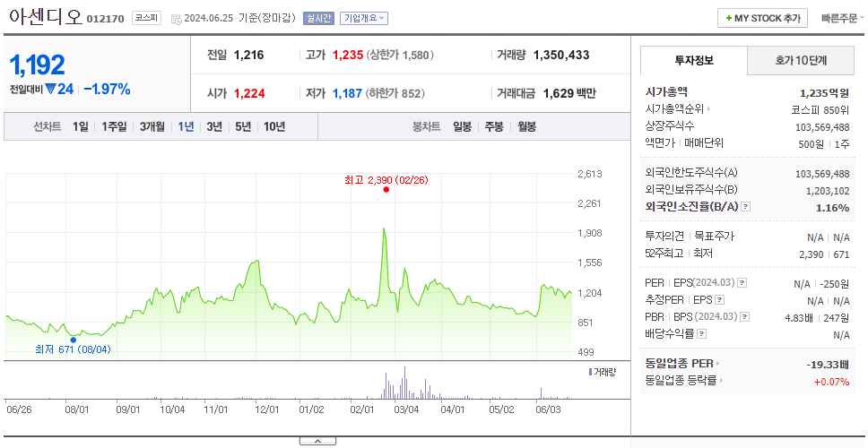Click the purple 거래량 legend marker
This screenshot has width=868, height=448.
[x=590, y=372]
